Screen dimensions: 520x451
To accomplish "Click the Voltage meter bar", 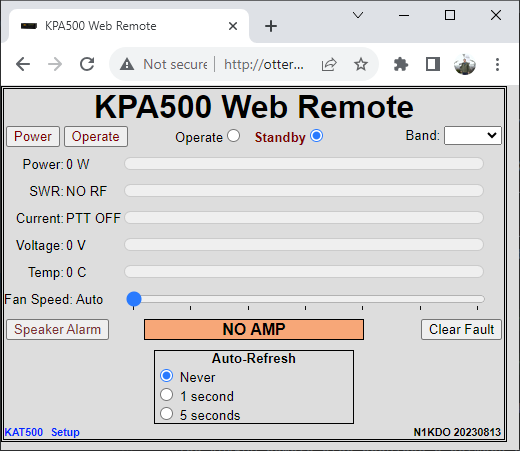I will tap(304, 245).
